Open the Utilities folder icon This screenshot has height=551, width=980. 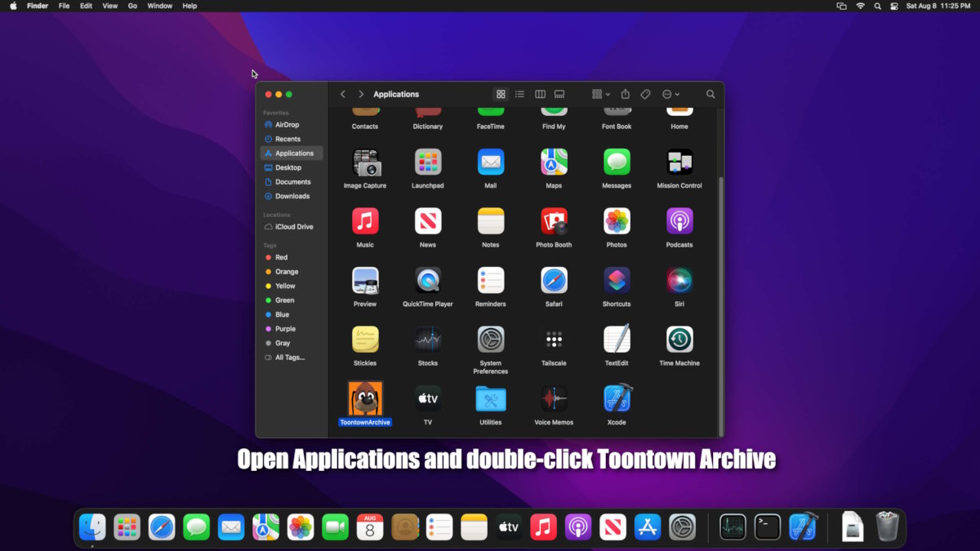click(491, 398)
